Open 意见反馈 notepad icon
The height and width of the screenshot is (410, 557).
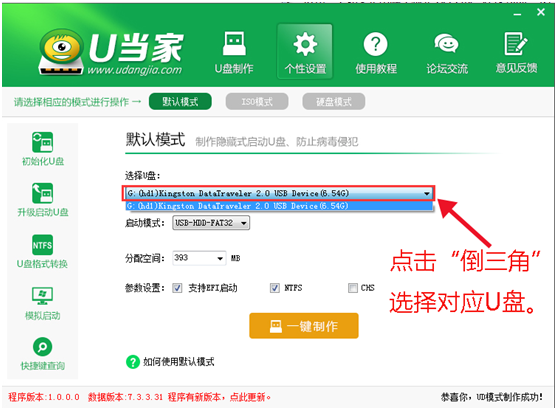point(516,44)
